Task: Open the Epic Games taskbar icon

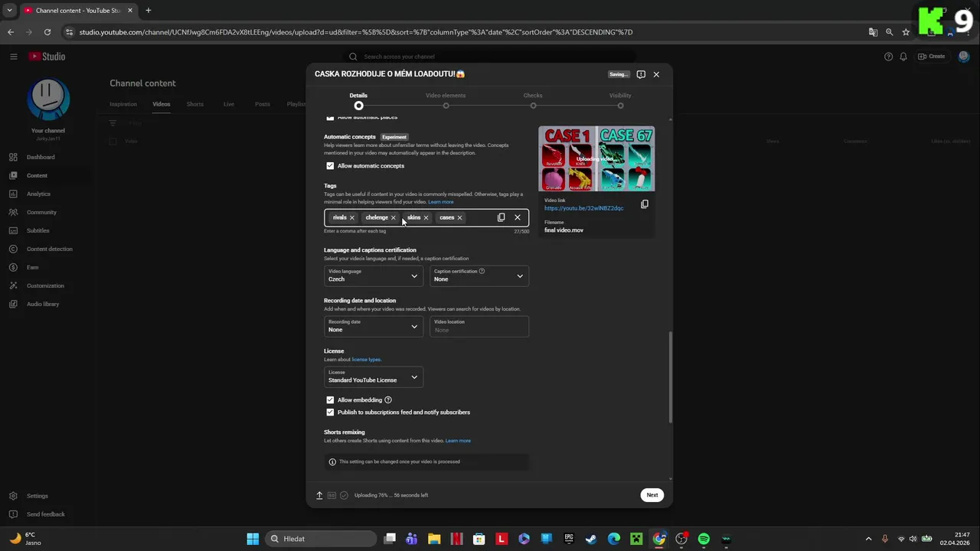Action: (x=569, y=539)
